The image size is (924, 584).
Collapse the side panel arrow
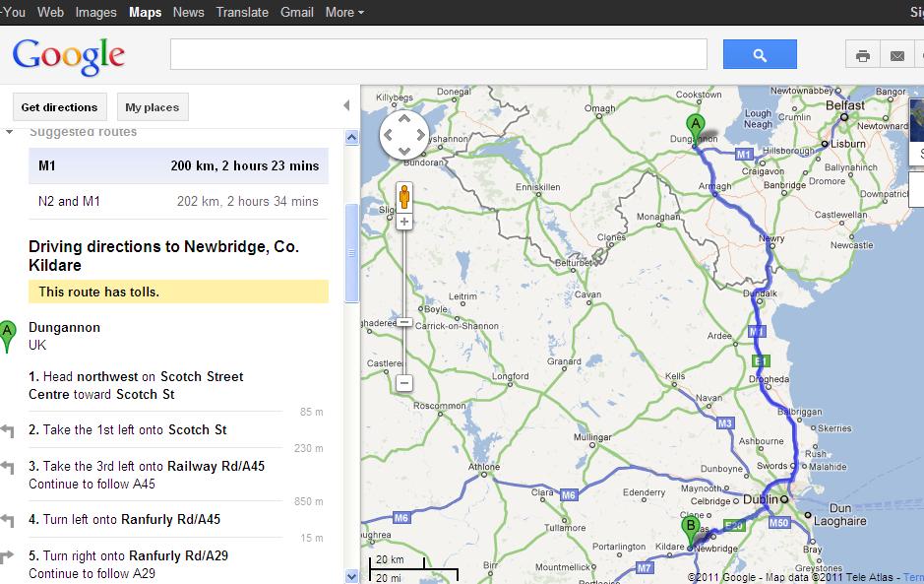346,105
